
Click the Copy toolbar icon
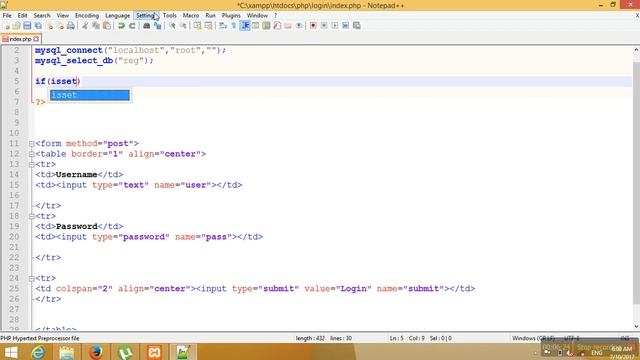click(x=96, y=26)
